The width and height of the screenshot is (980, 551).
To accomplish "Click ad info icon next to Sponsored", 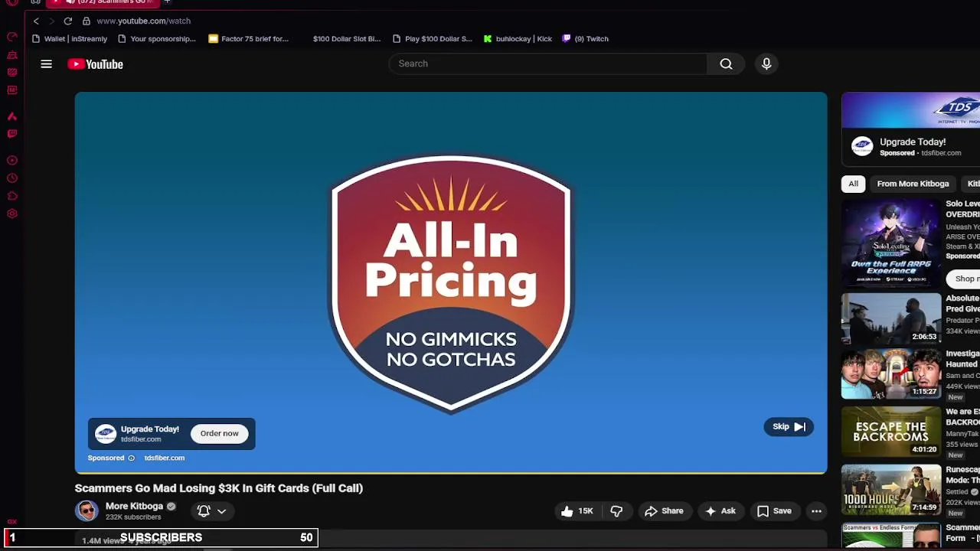I will pyautogui.click(x=131, y=458).
